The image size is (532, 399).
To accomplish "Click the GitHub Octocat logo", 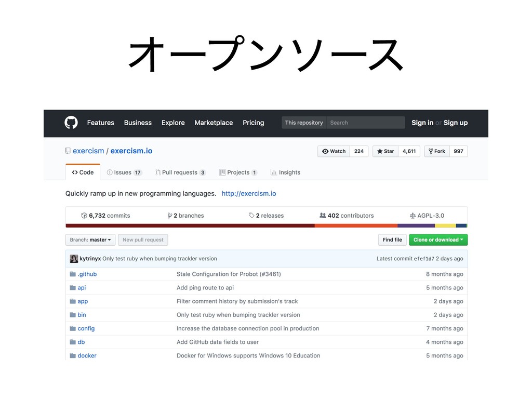I will point(71,123).
